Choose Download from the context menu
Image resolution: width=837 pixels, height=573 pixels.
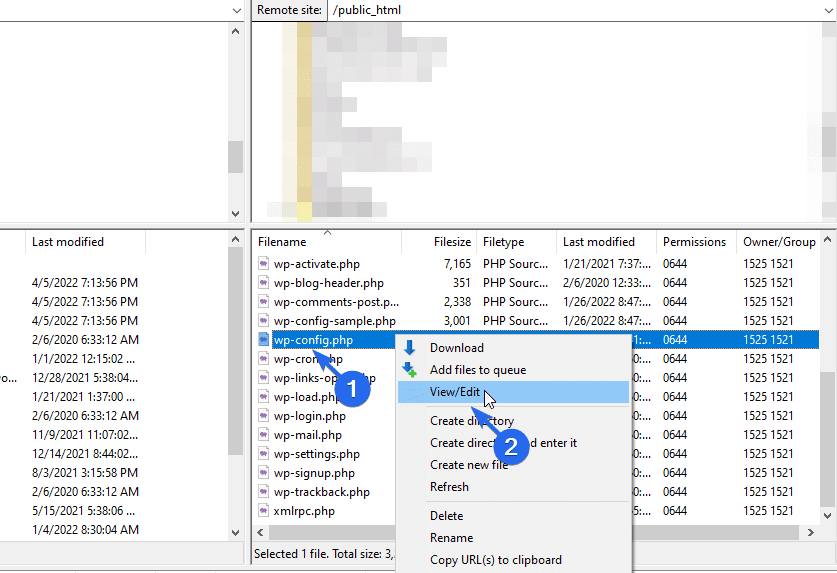point(456,348)
